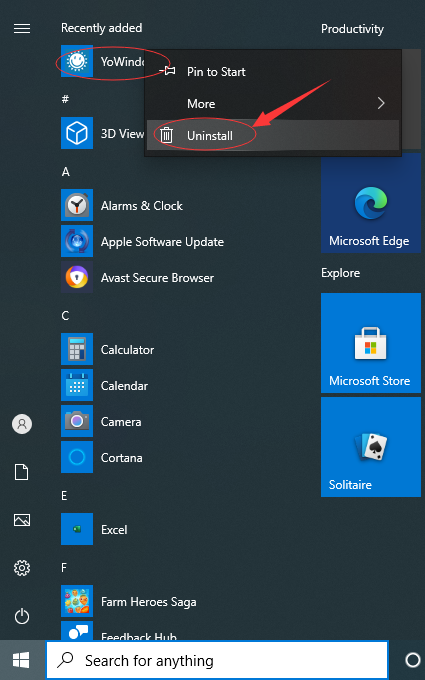Open Avast Secure Browser icon
425x680 pixels.
pyautogui.click(x=77, y=277)
